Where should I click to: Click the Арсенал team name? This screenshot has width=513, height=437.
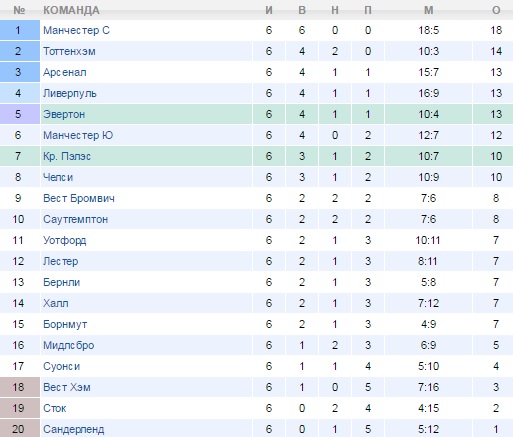pyautogui.click(x=65, y=72)
